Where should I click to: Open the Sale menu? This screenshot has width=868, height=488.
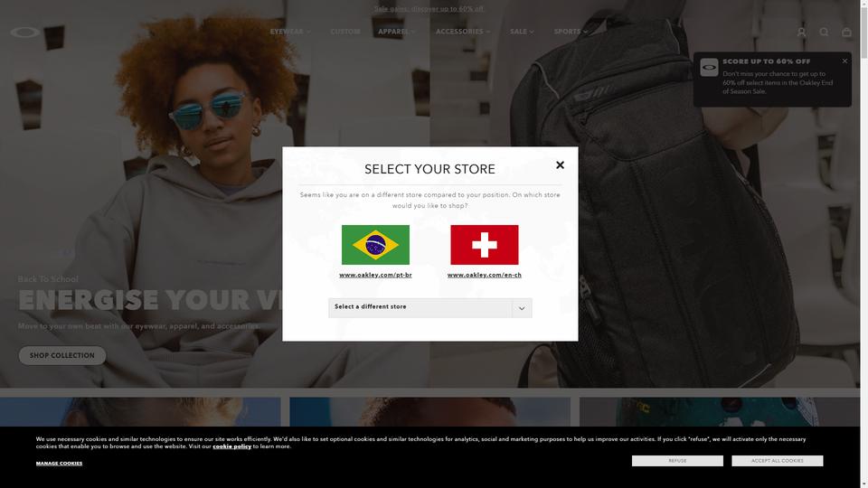click(522, 32)
